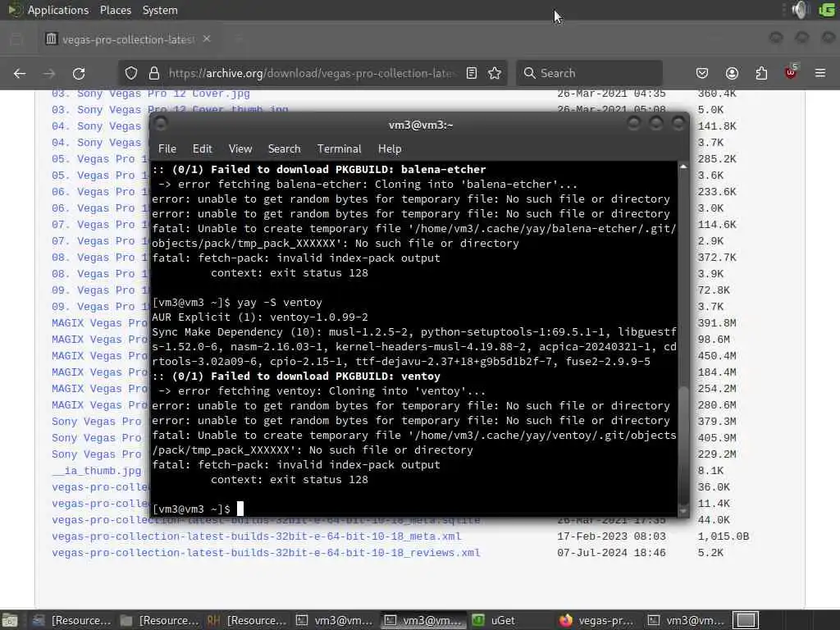Click the Firefox address bar URL

[312, 73]
